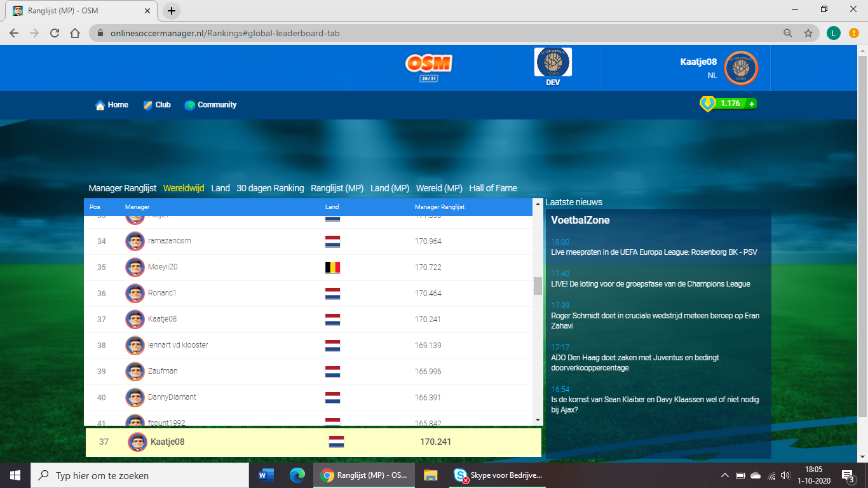
Task: Open Sean Klaiber and Davy Klaassen article
Action: click(x=655, y=405)
